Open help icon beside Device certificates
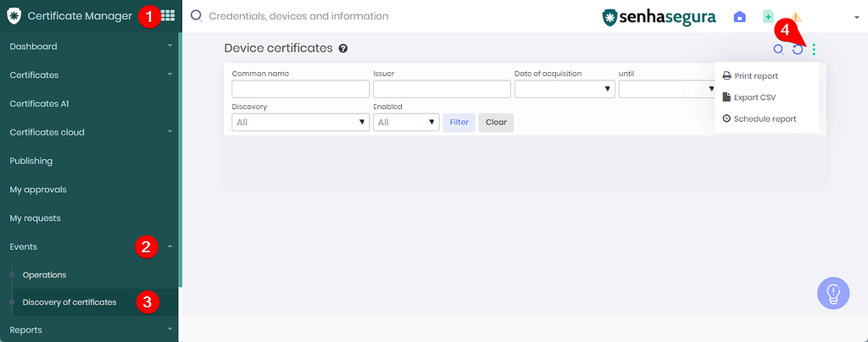 coord(343,48)
